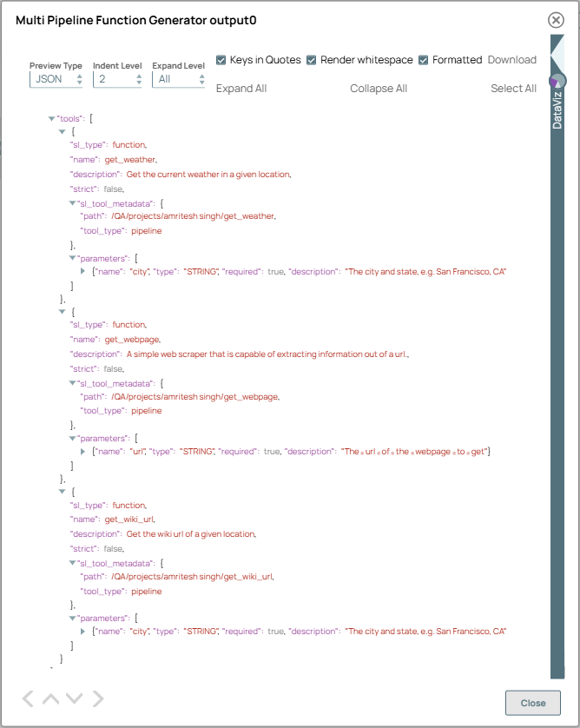Expand get_weather city parameter object

[83, 272]
